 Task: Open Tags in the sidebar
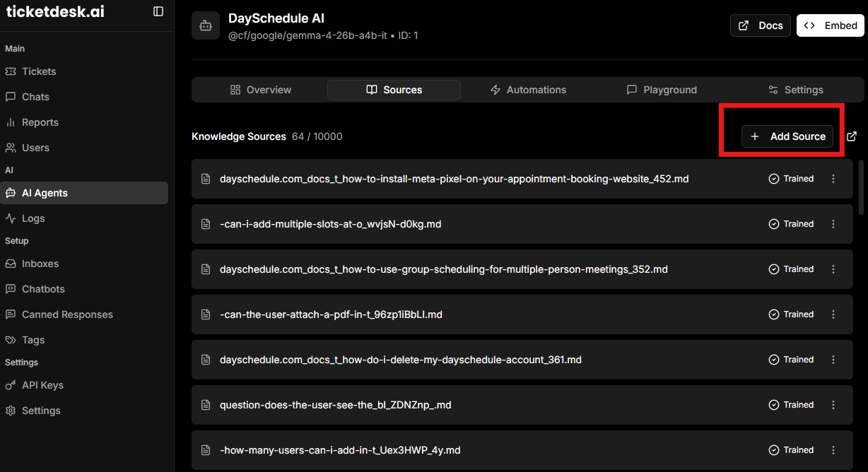[x=85, y=340]
